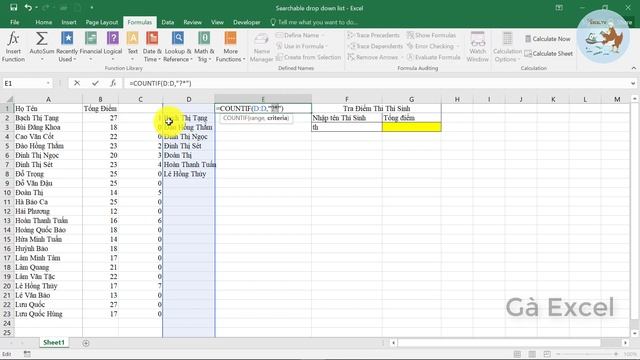Open Financial functions list
640x360 pixels.
click(91, 47)
